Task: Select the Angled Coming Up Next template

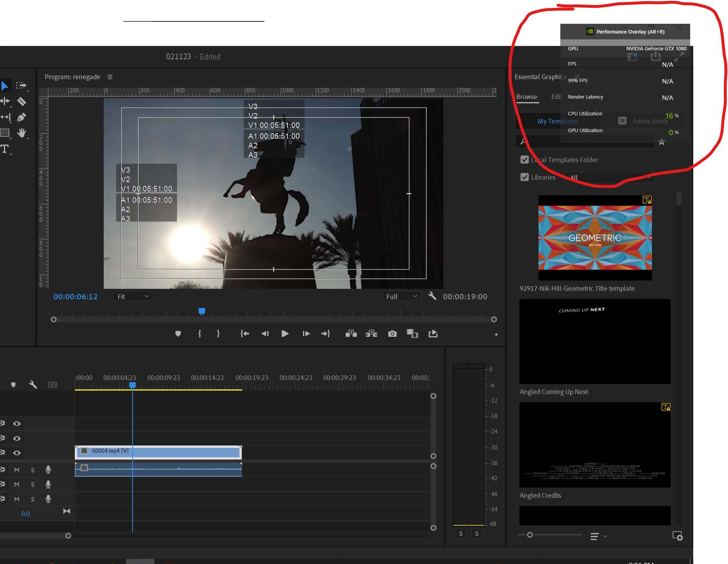Action: click(595, 341)
